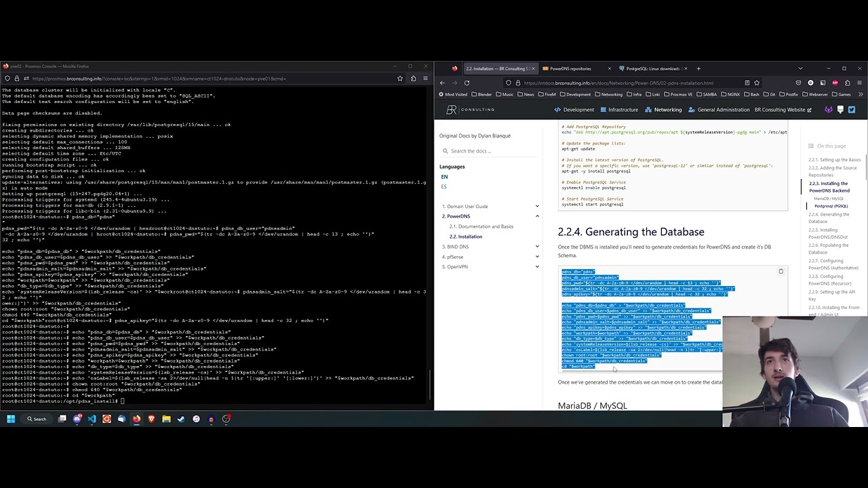Open a new tab with the plus button
868x488 pixels.
point(698,68)
